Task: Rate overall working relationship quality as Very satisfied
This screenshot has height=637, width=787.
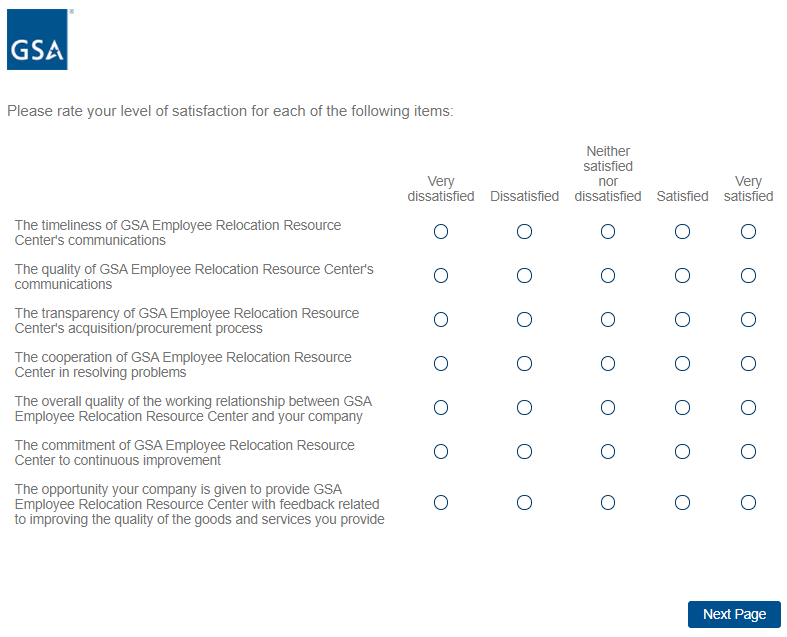Action: coord(748,408)
